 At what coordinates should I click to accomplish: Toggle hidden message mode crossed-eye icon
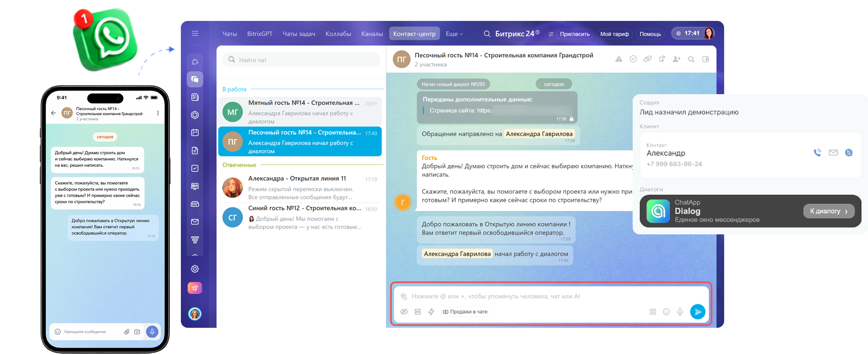coord(404,312)
